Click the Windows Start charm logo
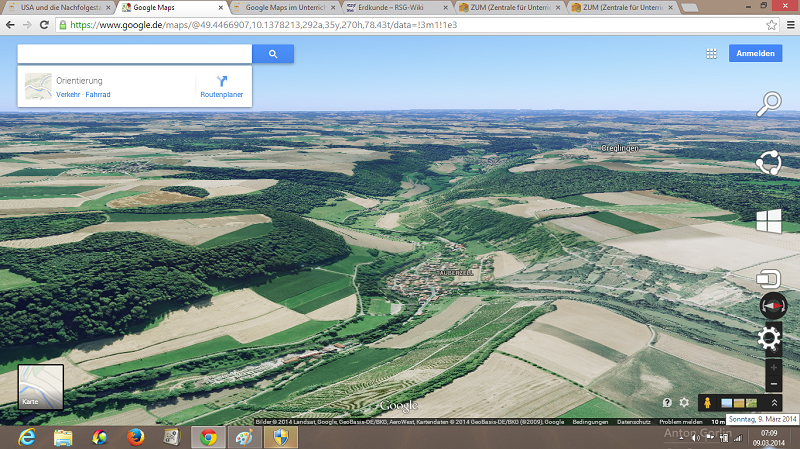 coord(769,221)
